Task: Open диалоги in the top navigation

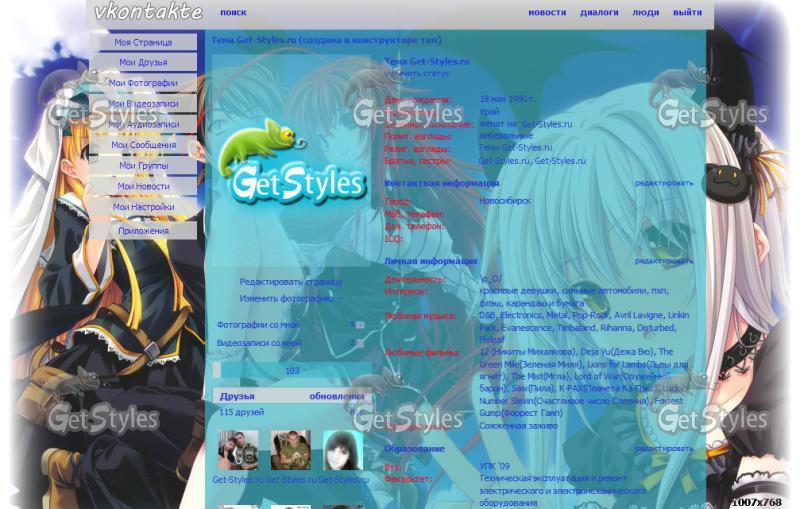Action: (599, 13)
